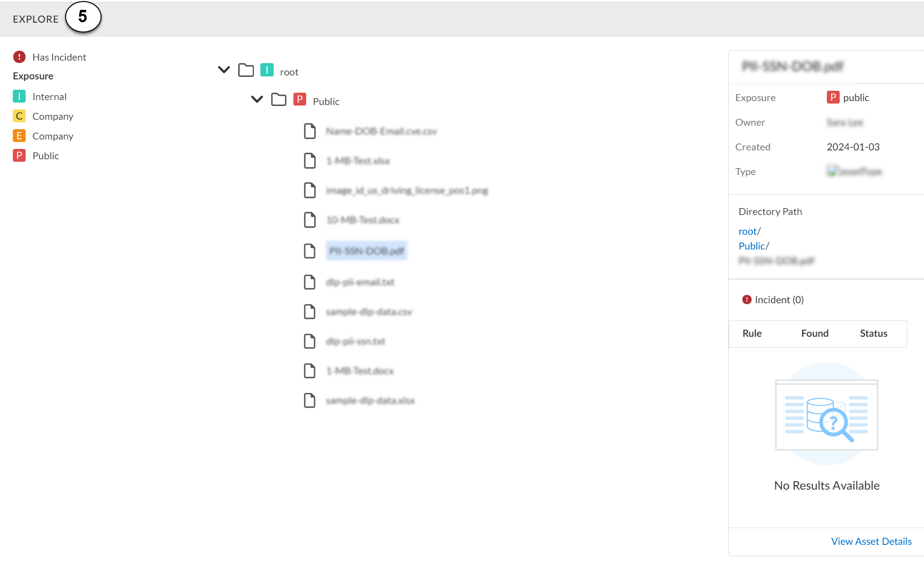Click the red Incident alert icon in details panel
This screenshot has width=924, height=569.
(747, 300)
